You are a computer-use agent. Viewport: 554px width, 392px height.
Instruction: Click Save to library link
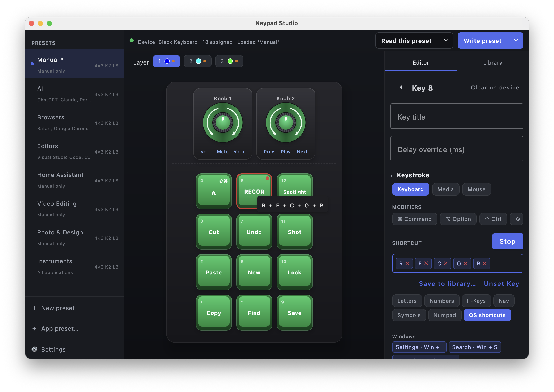pos(447,284)
